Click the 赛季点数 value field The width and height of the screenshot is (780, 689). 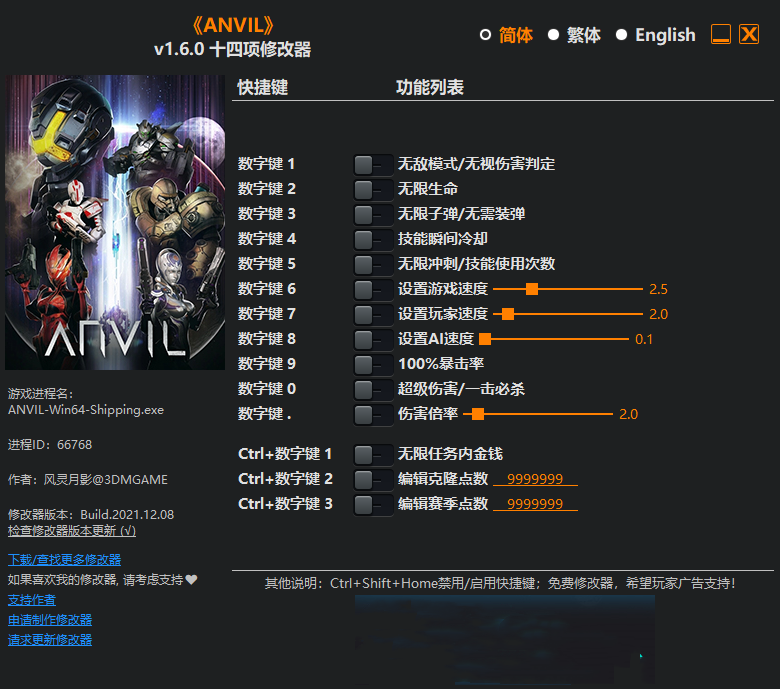click(535, 504)
